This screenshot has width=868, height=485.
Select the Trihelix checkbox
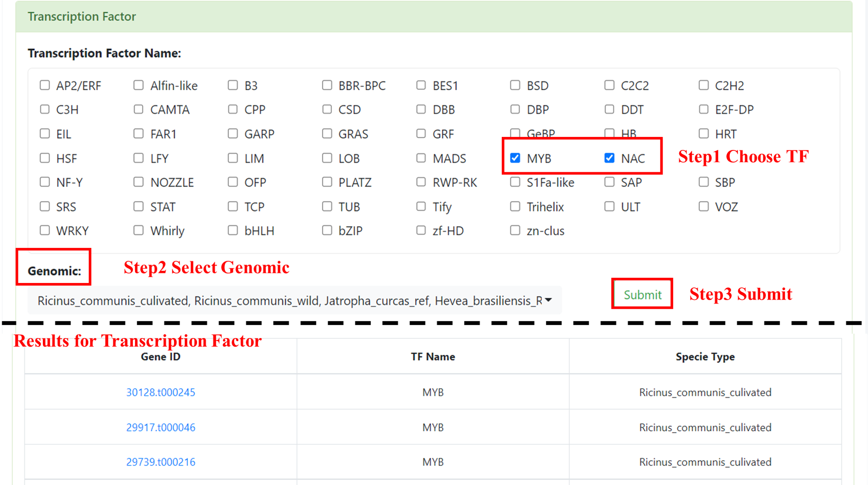[x=515, y=206]
